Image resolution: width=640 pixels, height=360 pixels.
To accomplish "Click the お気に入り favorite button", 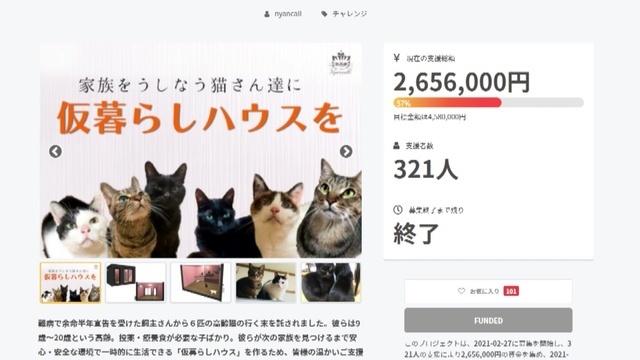I will coord(488,291).
